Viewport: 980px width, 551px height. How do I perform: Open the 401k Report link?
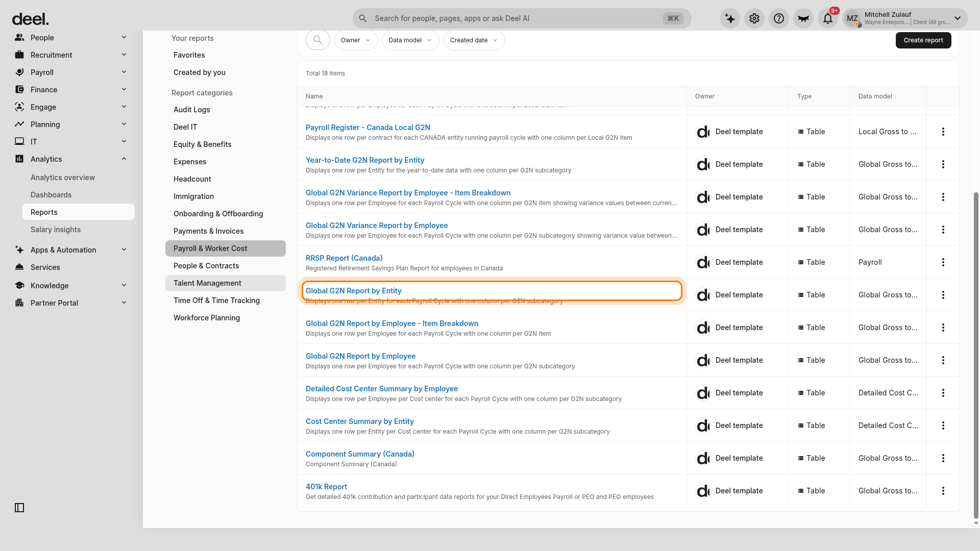(326, 487)
